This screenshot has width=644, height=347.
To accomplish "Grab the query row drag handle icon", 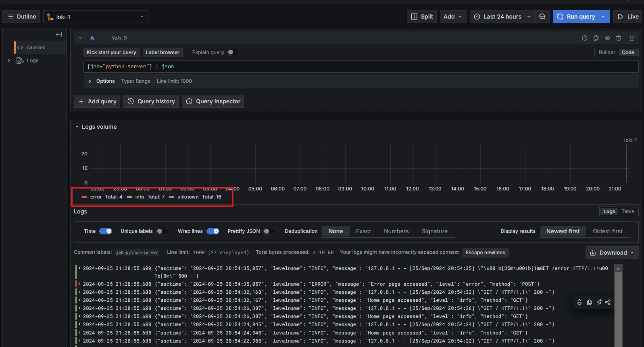I will 632,38.
